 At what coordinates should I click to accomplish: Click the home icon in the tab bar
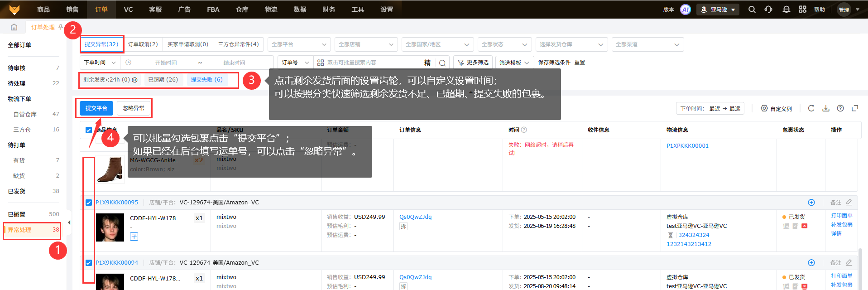coord(14,27)
